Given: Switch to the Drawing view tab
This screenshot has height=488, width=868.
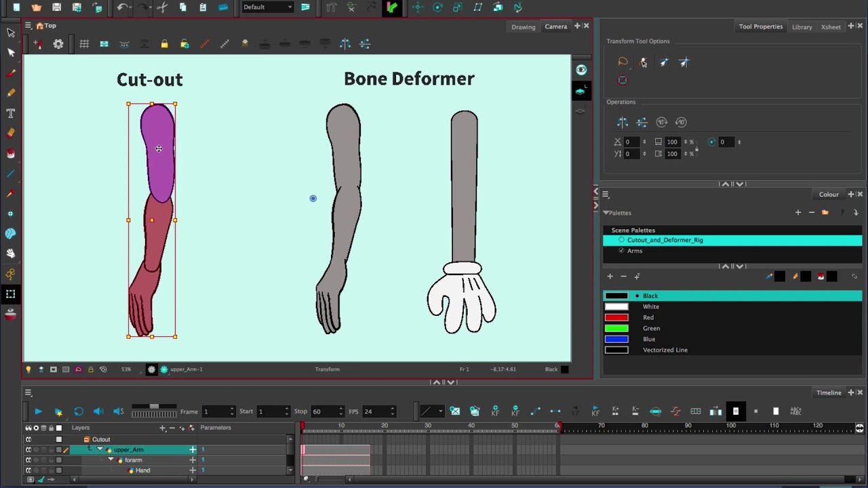Looking at the screenshot, I should pyautogui.click(x=523, y=27).
